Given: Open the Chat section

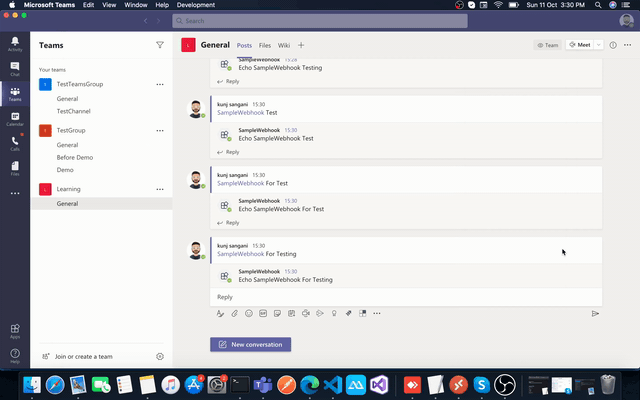Looking at the screenshot, I should point(15,69).
